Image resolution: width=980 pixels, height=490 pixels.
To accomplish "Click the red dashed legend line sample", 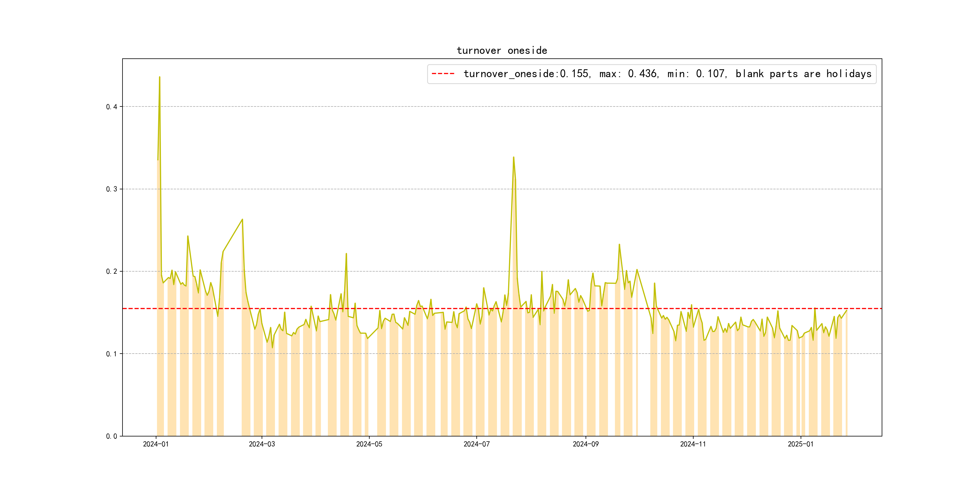I will [443, 74].
